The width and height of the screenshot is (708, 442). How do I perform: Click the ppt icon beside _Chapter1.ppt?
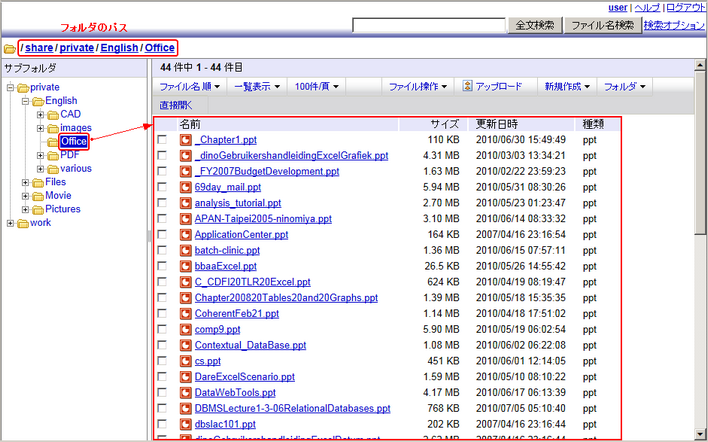tap(186, 139)
